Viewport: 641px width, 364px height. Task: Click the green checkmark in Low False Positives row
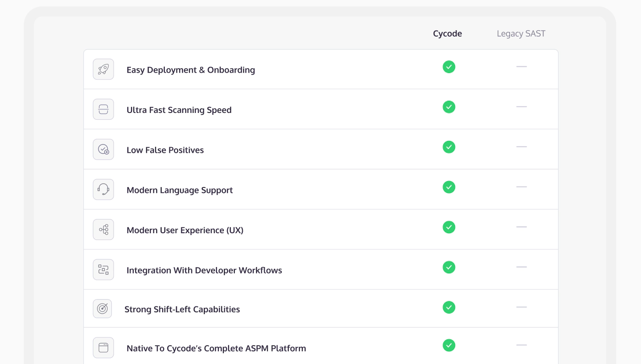coord(449,147)
